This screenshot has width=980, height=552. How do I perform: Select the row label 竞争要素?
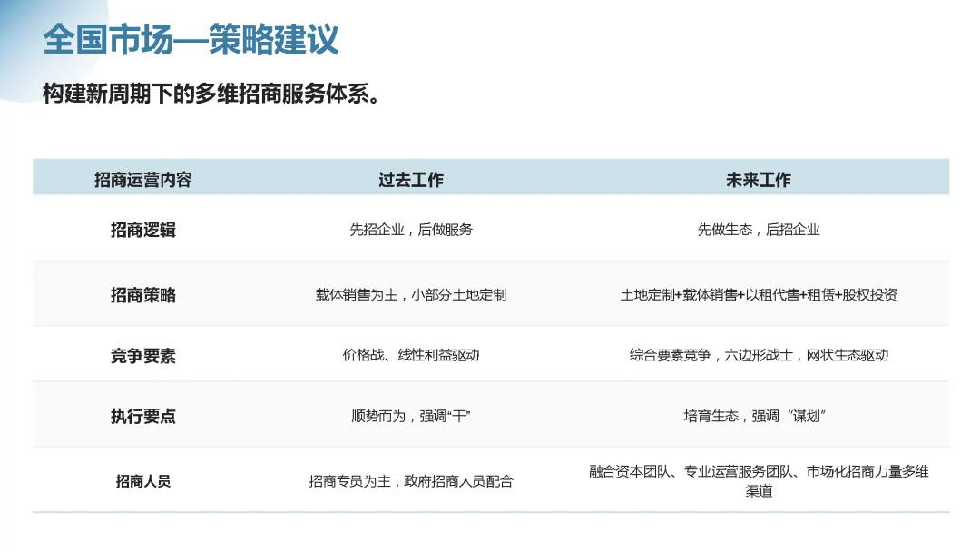pos(143,356)
